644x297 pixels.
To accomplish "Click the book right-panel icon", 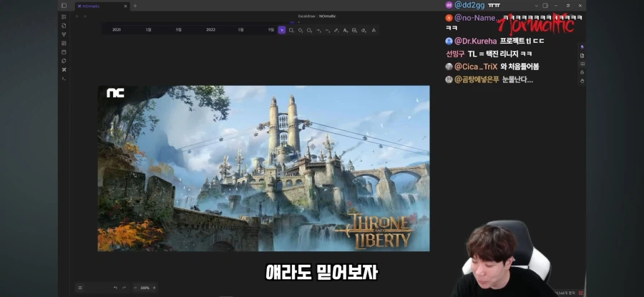I will coord(582,64).
